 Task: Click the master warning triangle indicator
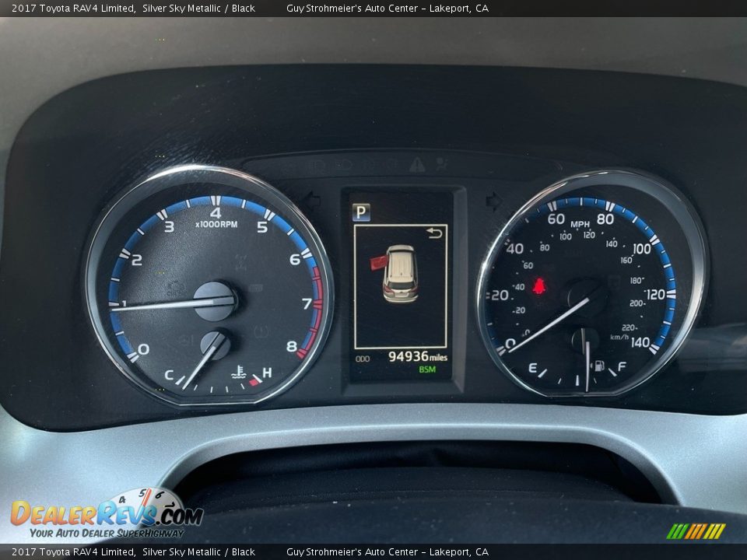(x=417, y=165)
